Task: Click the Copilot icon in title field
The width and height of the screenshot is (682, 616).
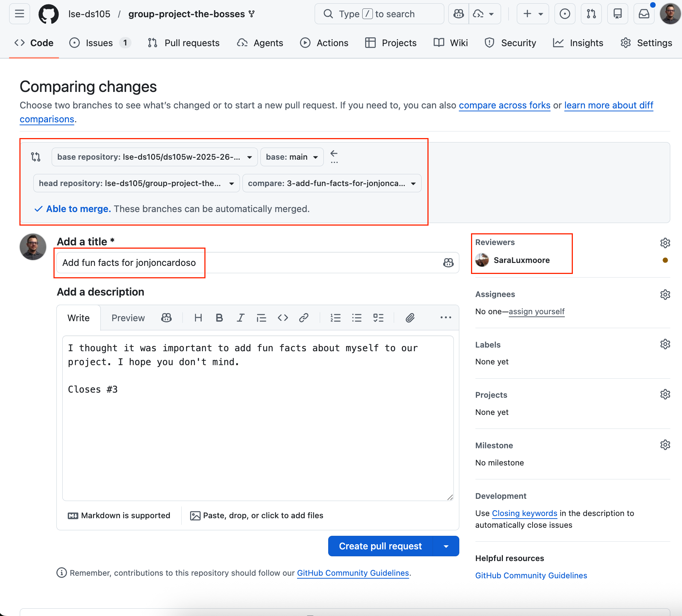Action: pos(448,263)
